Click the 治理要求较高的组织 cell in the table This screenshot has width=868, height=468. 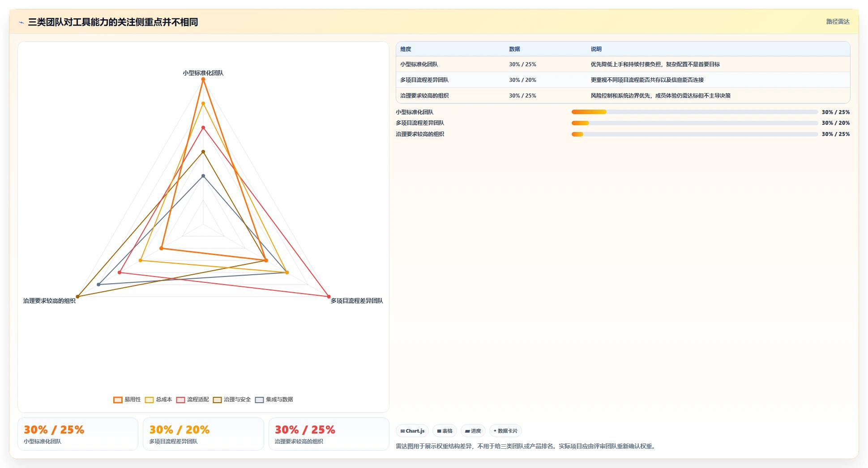click(x=424, y=96)
